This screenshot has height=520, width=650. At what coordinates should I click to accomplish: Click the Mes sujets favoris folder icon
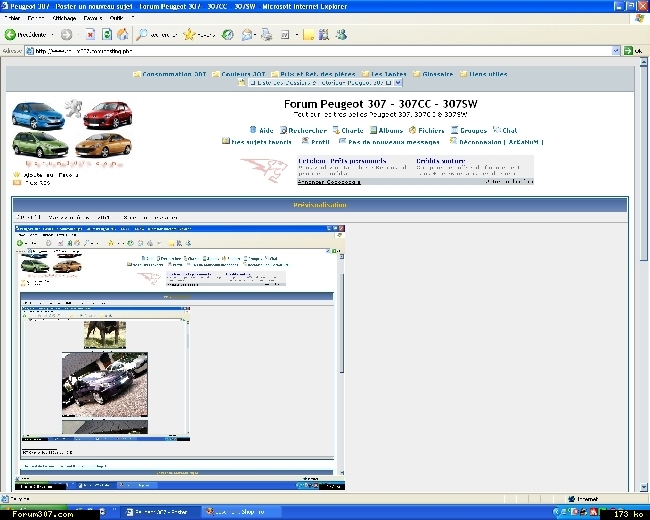pos(226,141)
